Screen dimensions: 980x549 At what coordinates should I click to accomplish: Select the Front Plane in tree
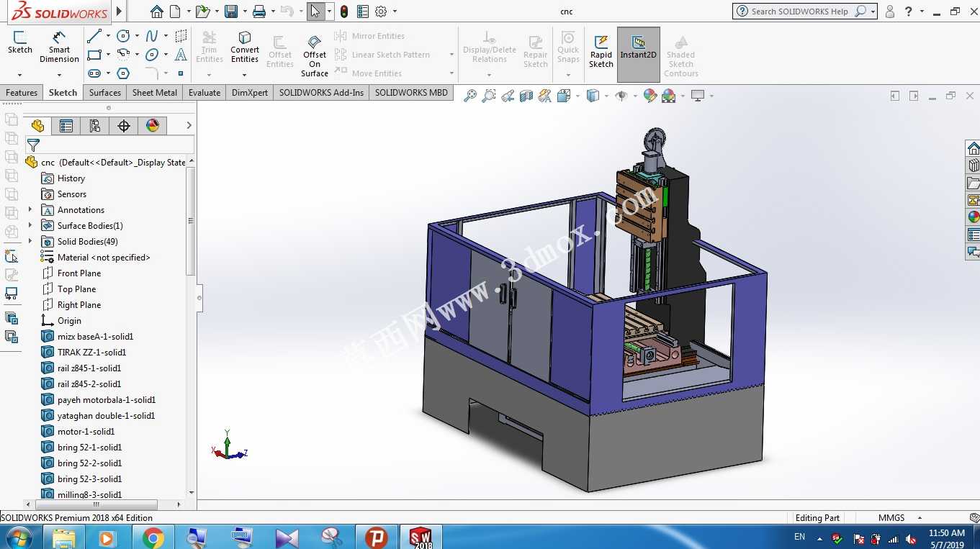(x=79, y=273)
